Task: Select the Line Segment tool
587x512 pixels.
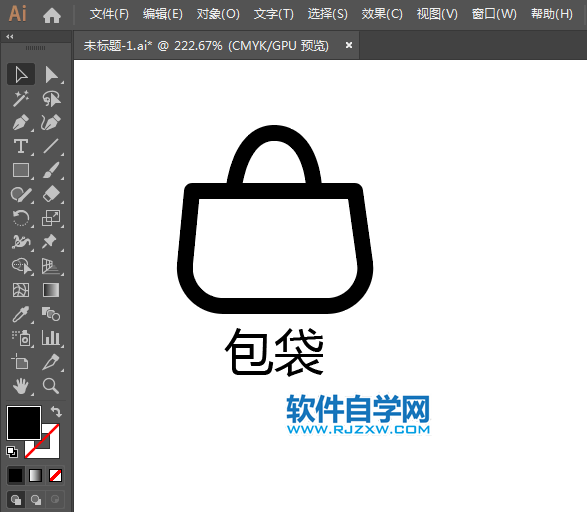Action: [x=51, y=146]
